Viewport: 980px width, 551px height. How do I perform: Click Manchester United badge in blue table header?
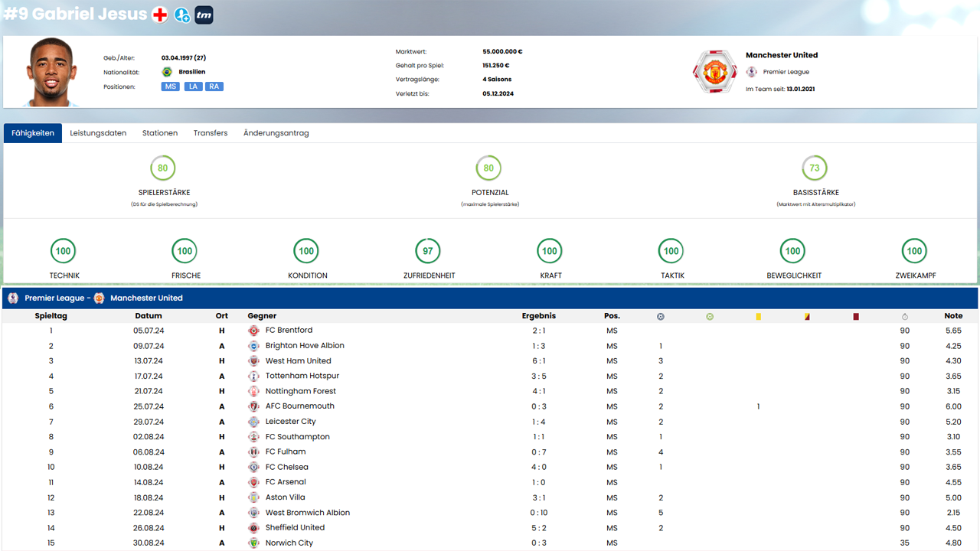point(99,298)
